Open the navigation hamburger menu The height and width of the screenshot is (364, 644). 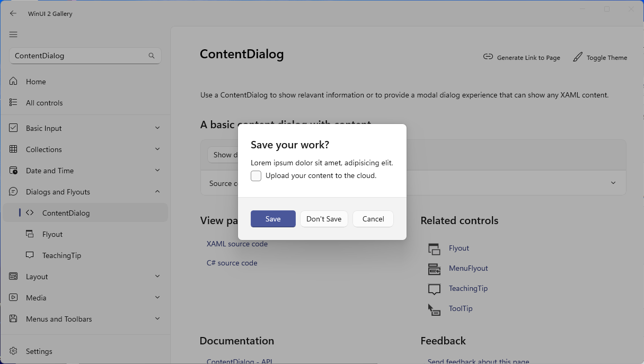(13, 34)
